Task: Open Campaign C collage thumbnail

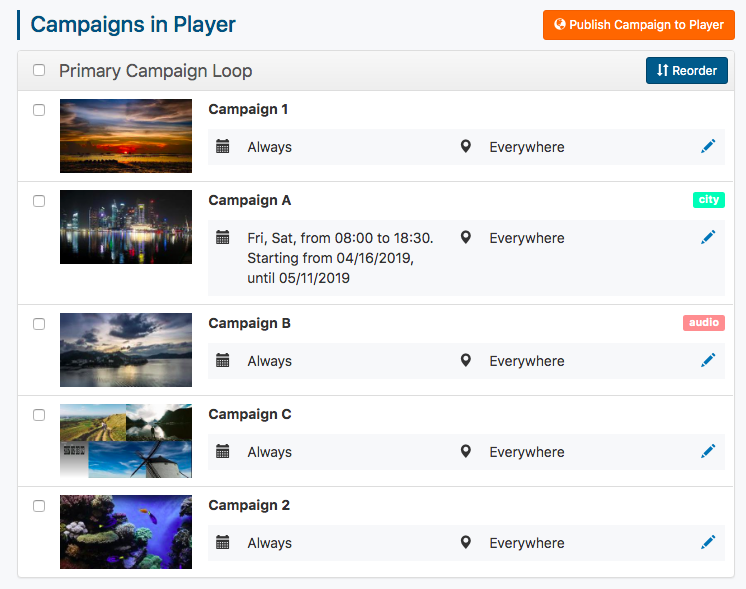Action: (x=126, y=441)
